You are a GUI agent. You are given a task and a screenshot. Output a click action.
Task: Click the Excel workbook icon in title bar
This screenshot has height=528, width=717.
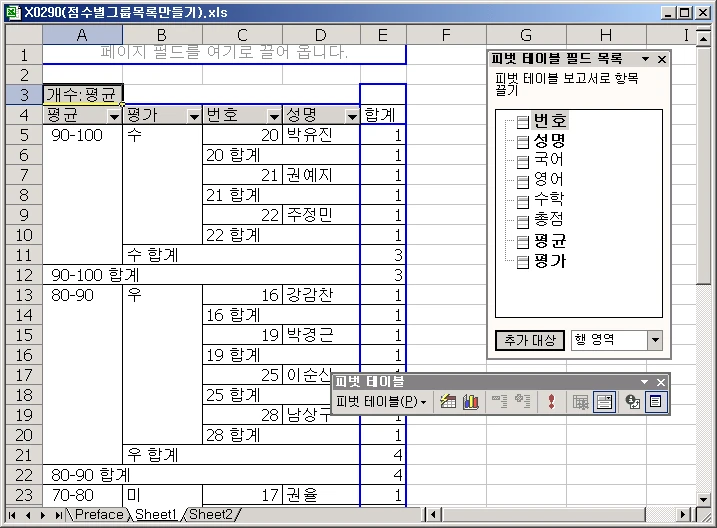13,12
